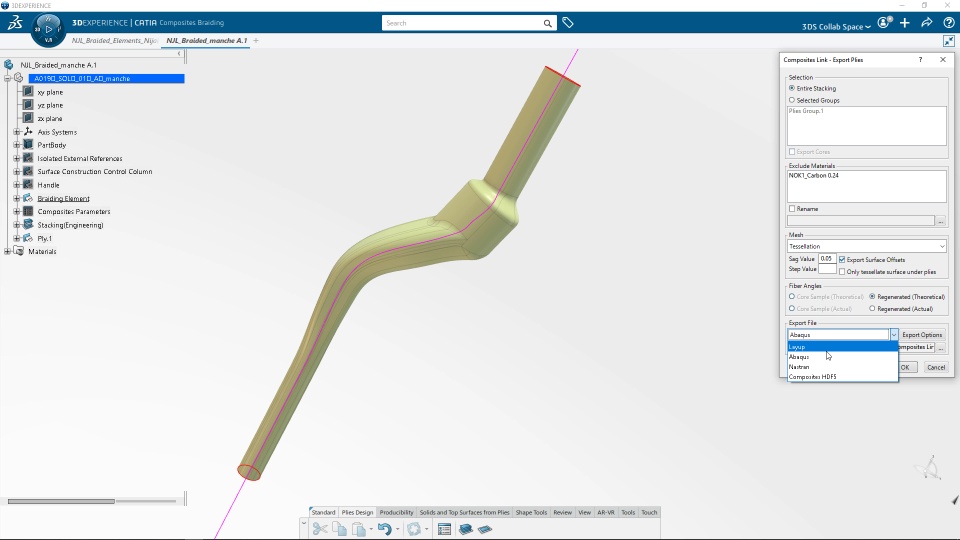Screen dimensions: 960x540
Task: Click the Undo arrow icon
Action: (384, 529)
